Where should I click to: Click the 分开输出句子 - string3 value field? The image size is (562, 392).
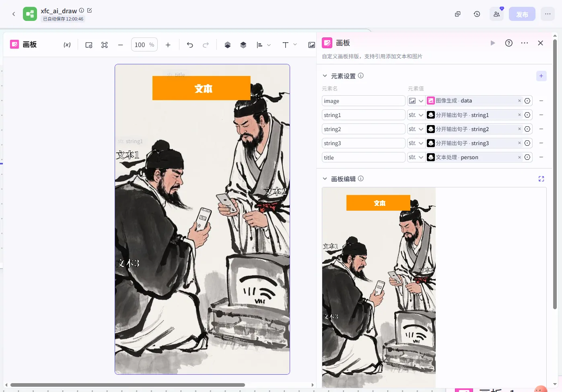click(x=474, y=143)
